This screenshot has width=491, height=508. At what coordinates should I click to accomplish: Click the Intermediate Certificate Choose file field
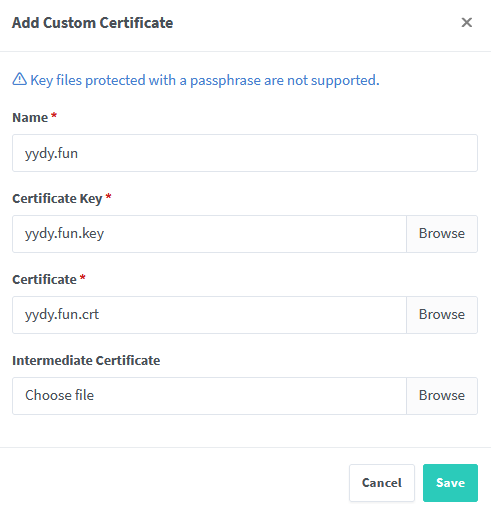click(x=209, y=396)
